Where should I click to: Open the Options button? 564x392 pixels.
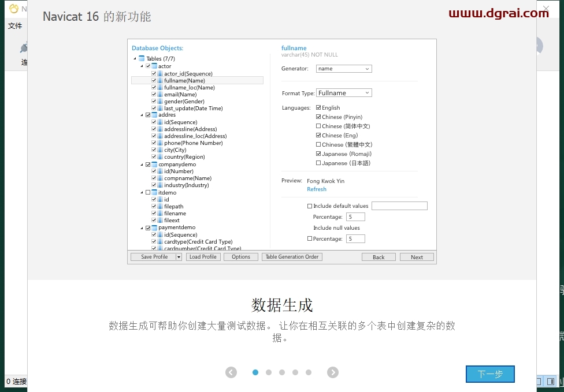(240, 257)
